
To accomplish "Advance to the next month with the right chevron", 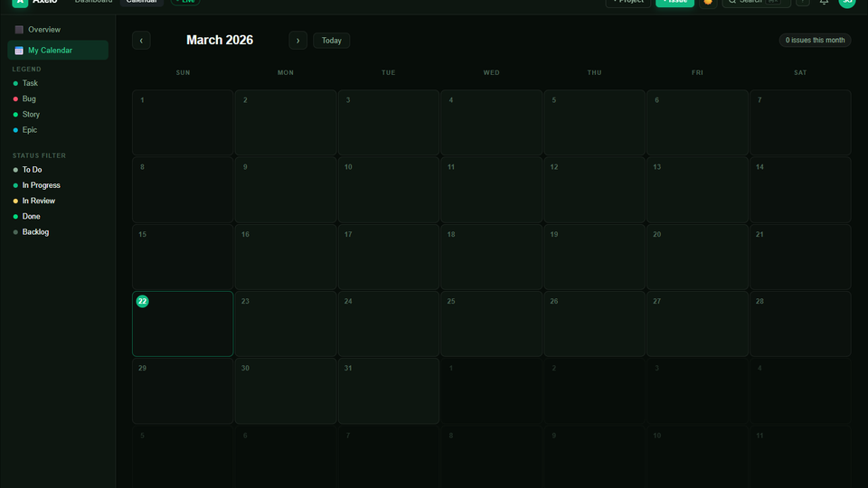I will pyautogui.click(x=297, y=41).
